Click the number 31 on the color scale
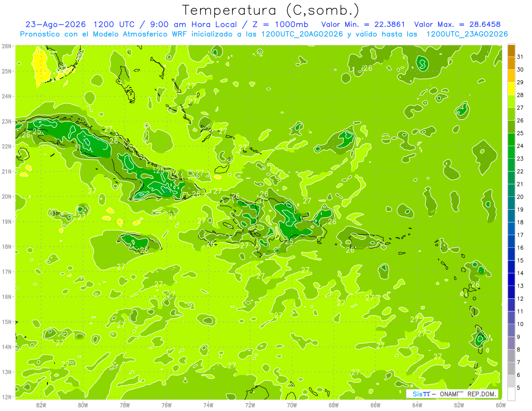The height and width of the screenshot is (411, 532). 520,56
